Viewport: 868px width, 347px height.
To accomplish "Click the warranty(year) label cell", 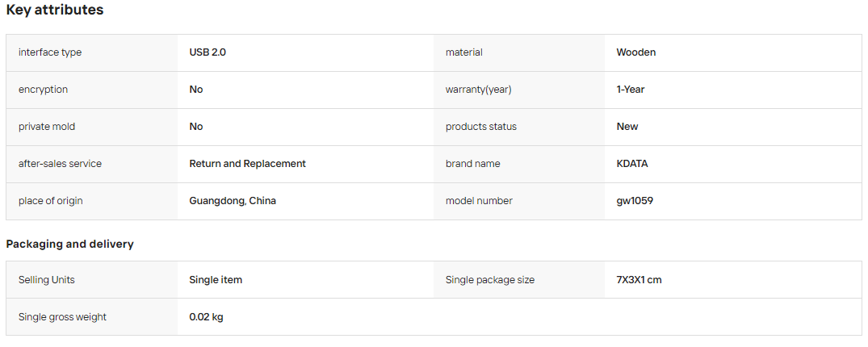I will 518,90.
